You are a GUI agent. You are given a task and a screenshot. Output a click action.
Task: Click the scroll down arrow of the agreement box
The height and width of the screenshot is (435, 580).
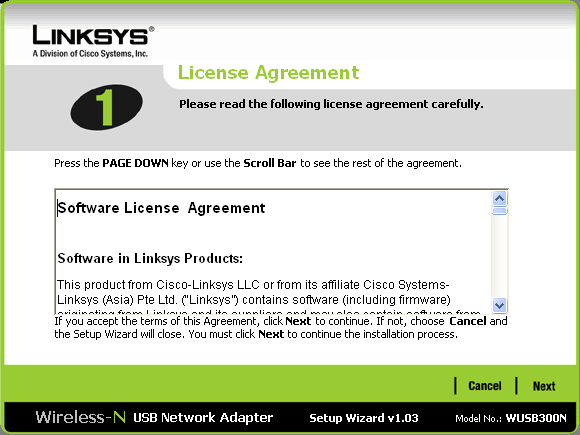[499, 306]
